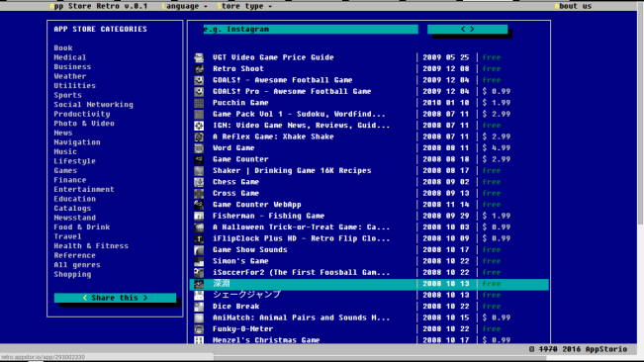The image size is (644, 362).
Task: Select the Game Counter WebApp icon
Action: coord(199,205)
